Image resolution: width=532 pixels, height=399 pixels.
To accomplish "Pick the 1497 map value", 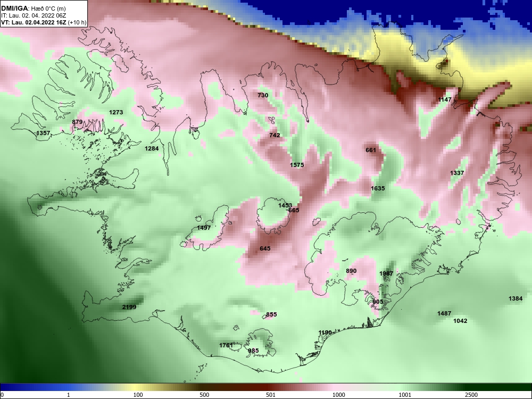I will (x=204, y=228).
